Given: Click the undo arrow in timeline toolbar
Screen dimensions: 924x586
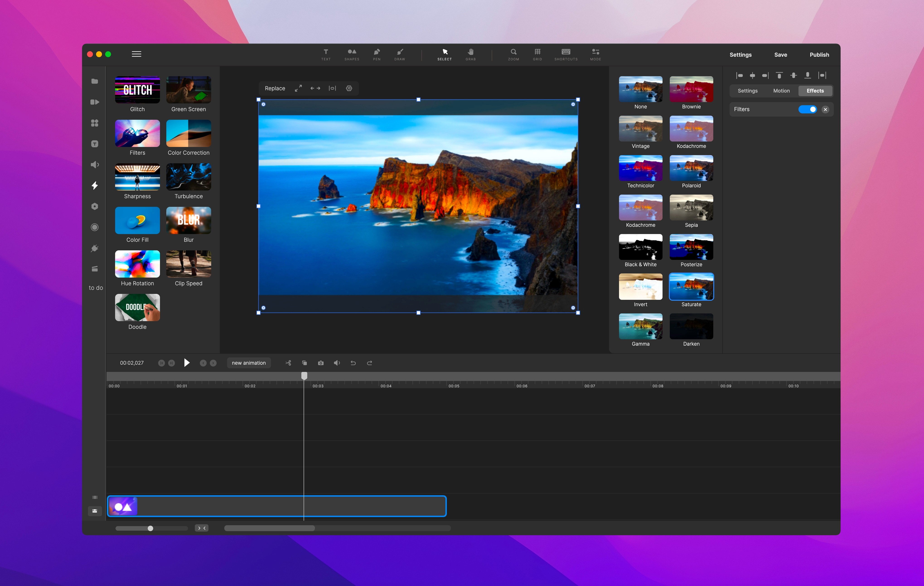Looking at the screenshot, I should click(353, 363).
